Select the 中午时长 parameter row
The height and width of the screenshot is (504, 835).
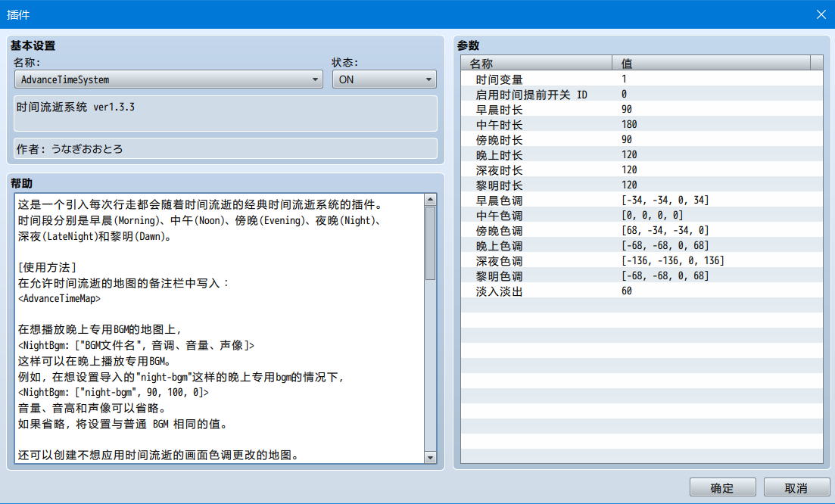pos(642,125)
